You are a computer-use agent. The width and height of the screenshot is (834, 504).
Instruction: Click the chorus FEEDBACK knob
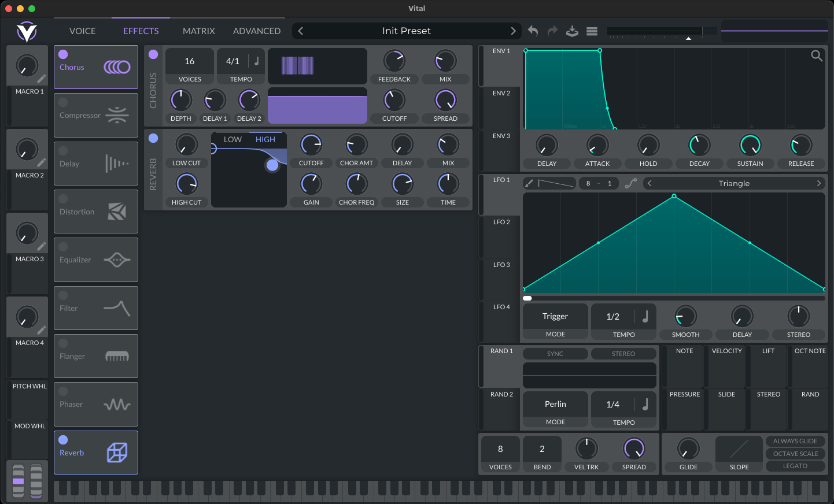pos(394,61)
